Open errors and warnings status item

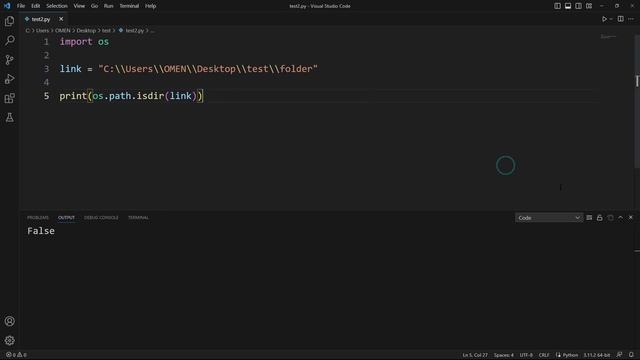(16, 355)
